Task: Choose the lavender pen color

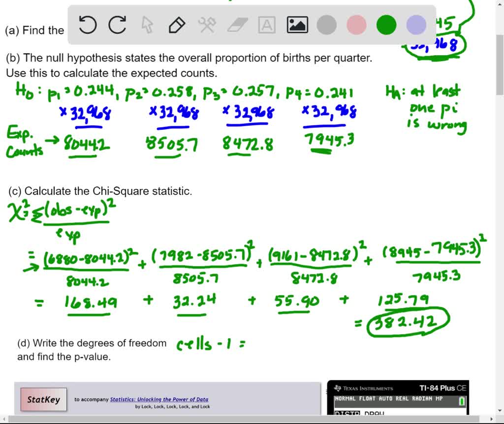Action: (x=416, y=25)
